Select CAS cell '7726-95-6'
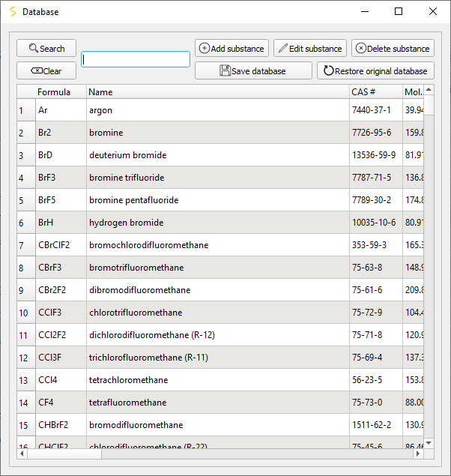This screenshot has height=476, width=451. pos(376,133)
